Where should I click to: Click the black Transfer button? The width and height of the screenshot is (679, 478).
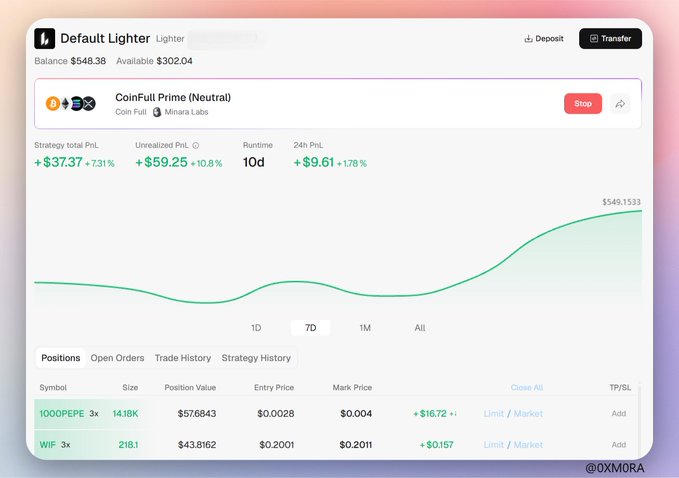[610, 39]
